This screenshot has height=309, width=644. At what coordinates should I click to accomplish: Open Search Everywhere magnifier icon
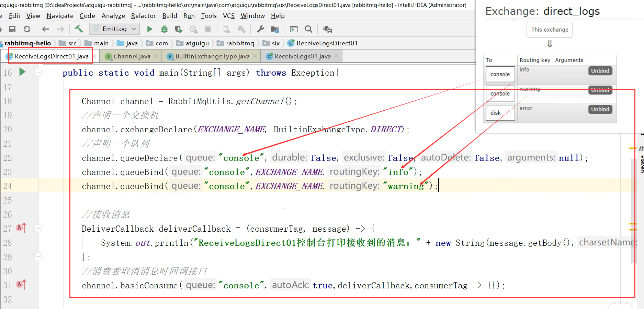(309, 29)
